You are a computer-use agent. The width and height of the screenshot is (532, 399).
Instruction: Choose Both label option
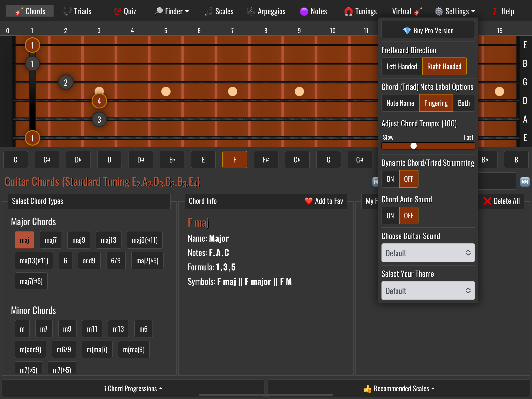(463, 103)
